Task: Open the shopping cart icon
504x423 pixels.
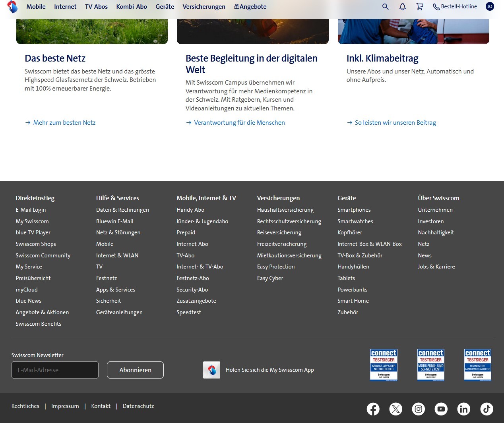Action: [419, 7]
